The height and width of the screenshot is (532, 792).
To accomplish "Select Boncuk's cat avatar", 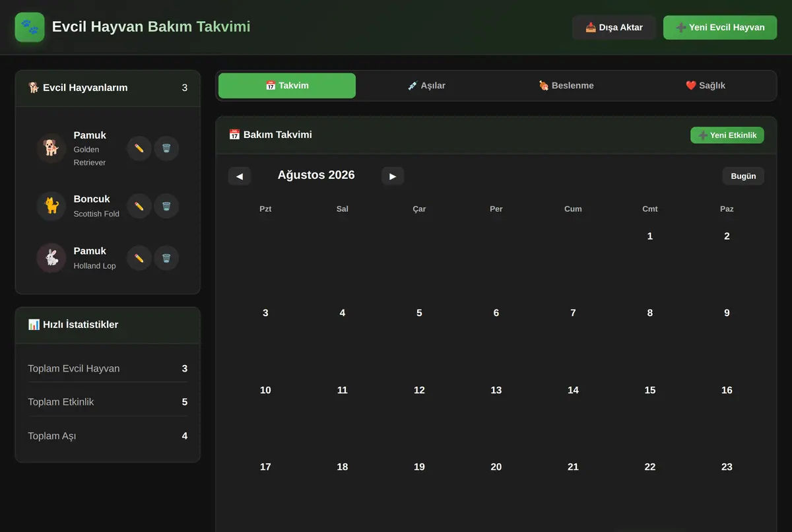I will 51,206.
